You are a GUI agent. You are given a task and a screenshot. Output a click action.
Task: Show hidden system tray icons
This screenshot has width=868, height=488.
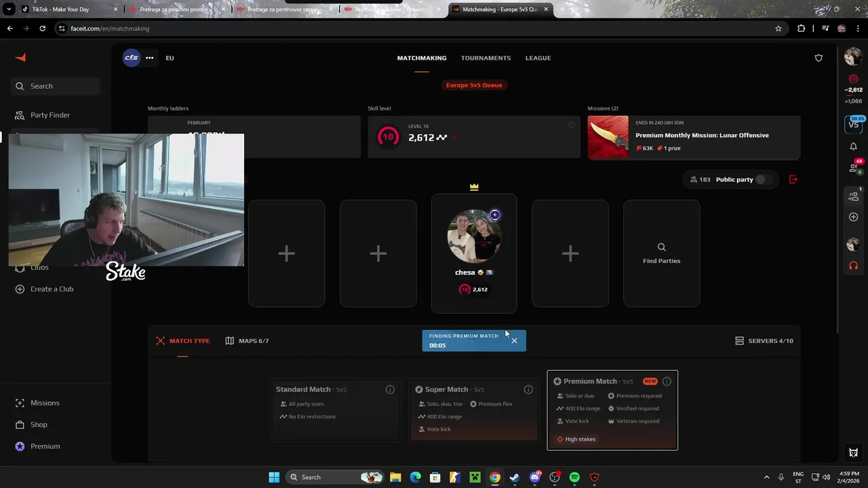(766, 477)
